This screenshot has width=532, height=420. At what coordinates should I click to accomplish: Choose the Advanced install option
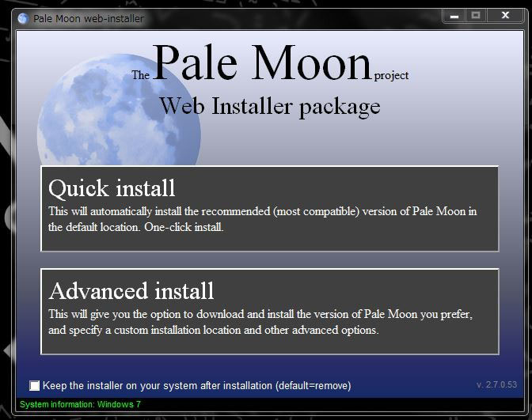[x=270, y=312]
